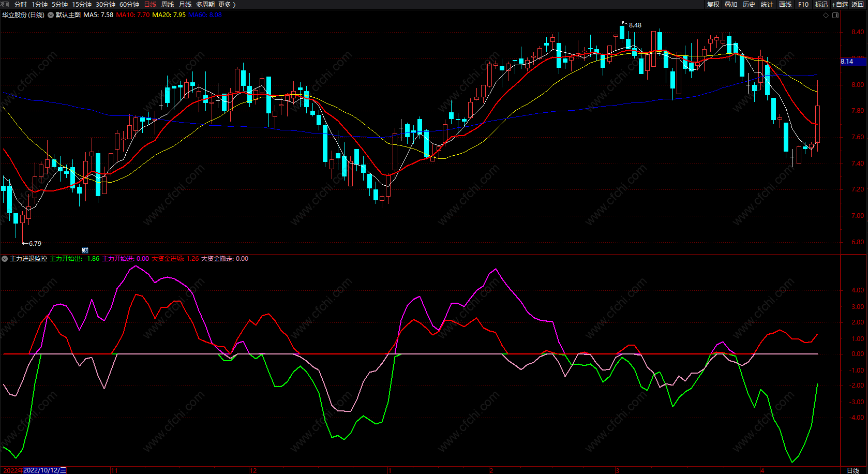Open the 历史 history button
Screen dimensions: 868x474
pyautogui.click(x=749, y=5)
